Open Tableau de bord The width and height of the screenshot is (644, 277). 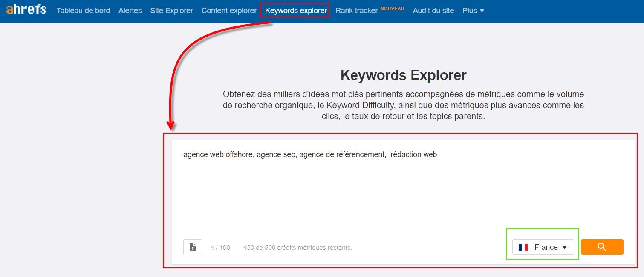83,11
